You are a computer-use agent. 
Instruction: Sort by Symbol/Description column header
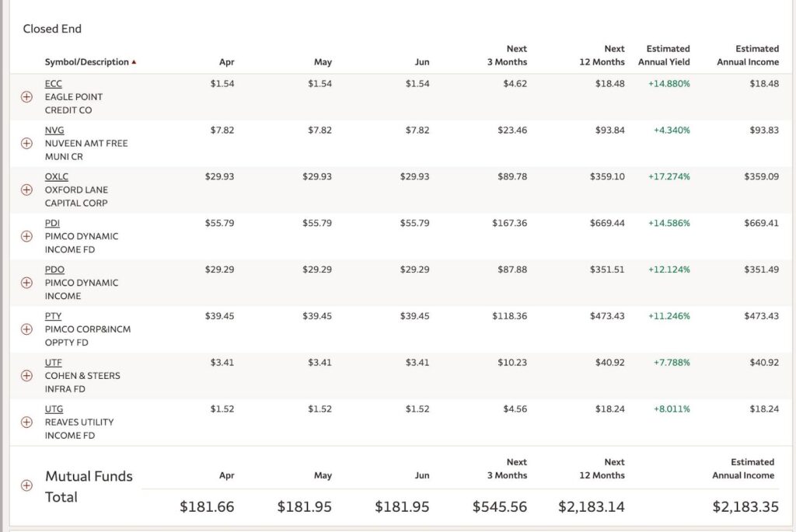87,62
